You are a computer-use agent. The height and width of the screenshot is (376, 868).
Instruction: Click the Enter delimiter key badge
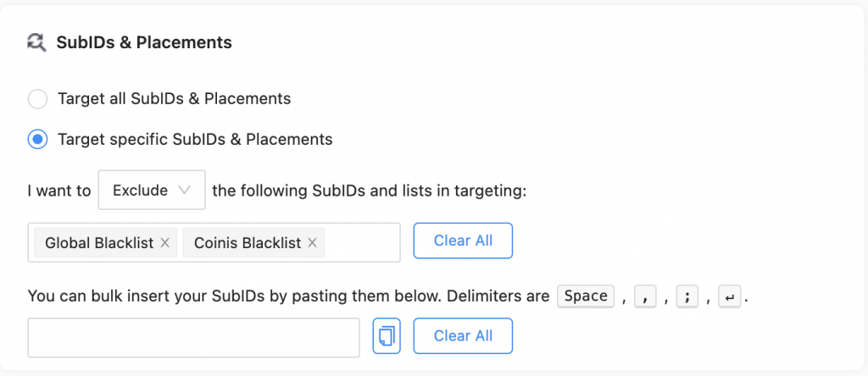[729, 296]
